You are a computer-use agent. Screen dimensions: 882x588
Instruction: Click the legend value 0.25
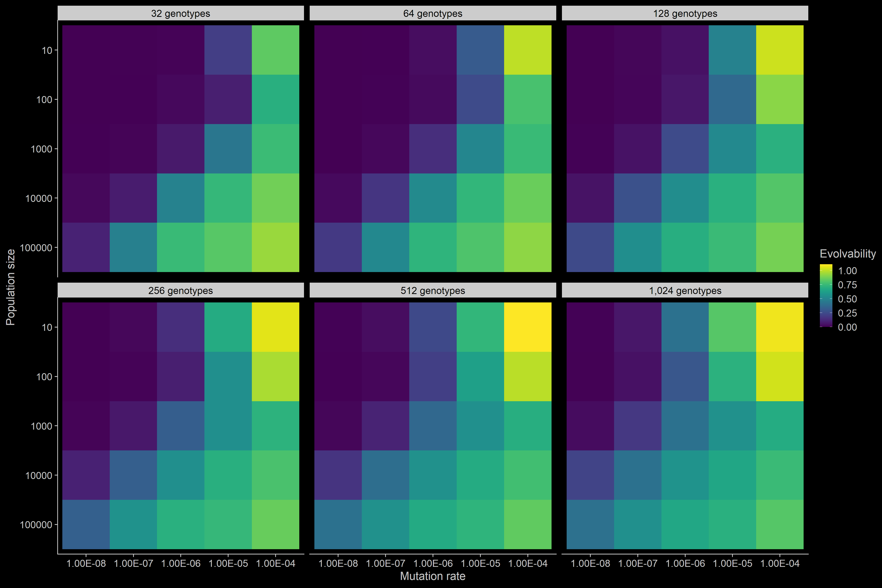pos(848,313)
